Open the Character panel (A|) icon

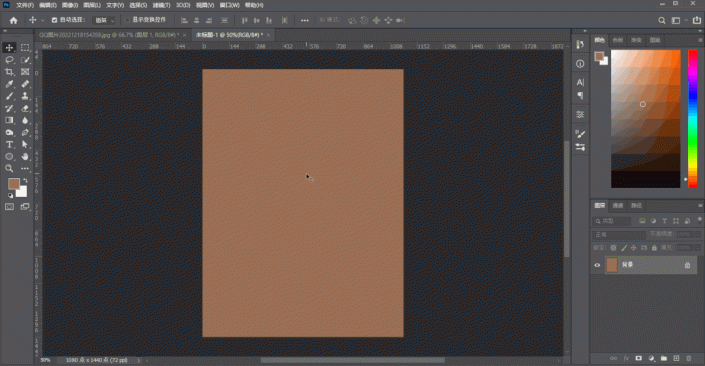(580, 82)
